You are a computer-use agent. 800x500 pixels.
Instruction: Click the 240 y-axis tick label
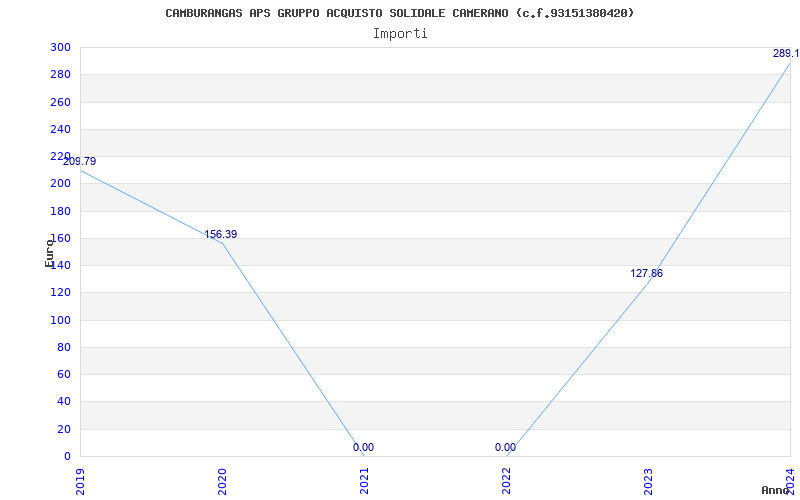pyautogui.click(x=60, y=129)
